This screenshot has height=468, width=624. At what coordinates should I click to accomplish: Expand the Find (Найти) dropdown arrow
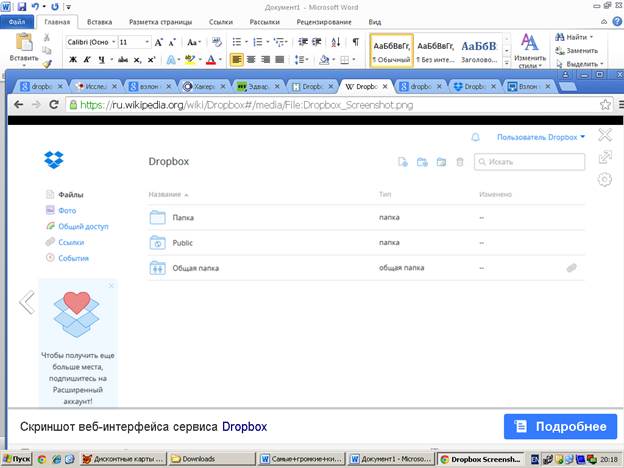pyautogui.click(x=591, y=37)
